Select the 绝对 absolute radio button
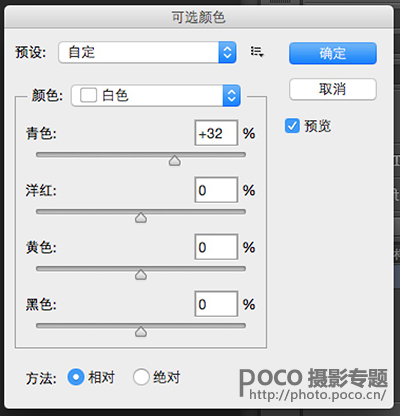Image resolution: width=400 pixels, height=416 pixels. 141,377
